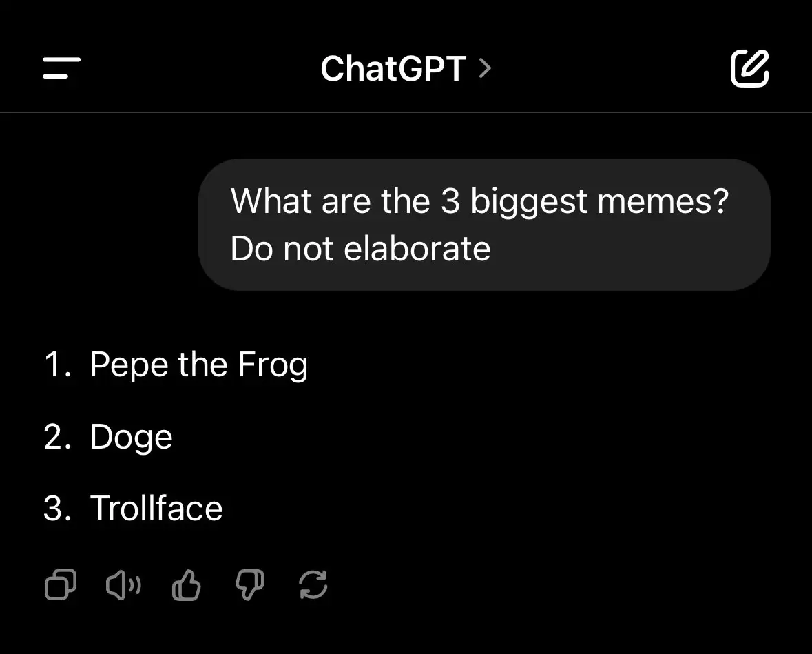Tap the 'Doge' list entry
The height and width of the screenshot is (654, 812).
(x=131, y=437)
